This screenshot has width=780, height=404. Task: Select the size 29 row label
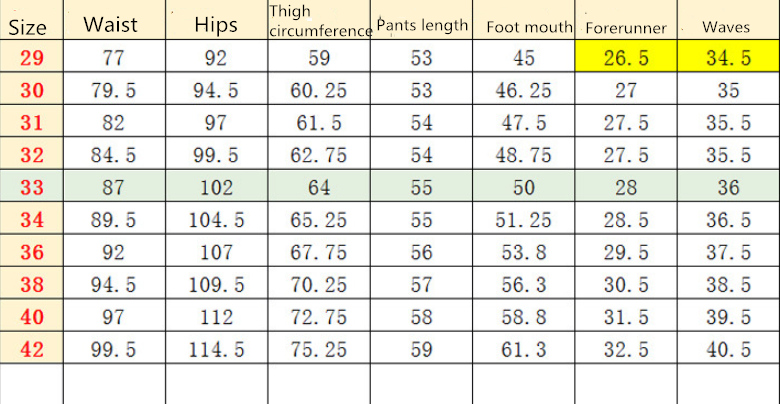coord(32,58)
